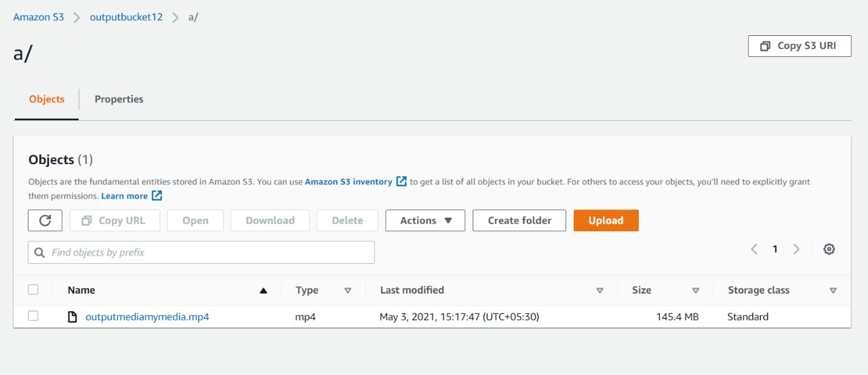Click the Type column header label

coord(307,290)
